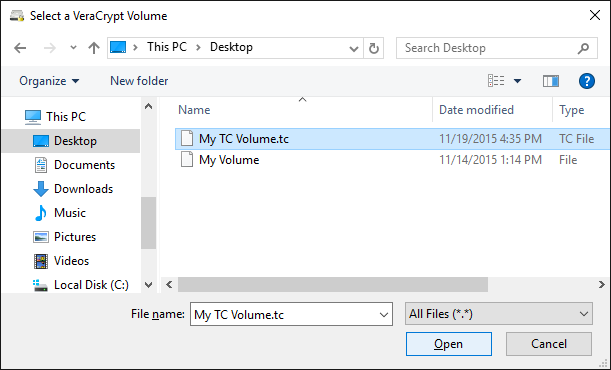Screen dimensions: 611x370
Task: Refresh the Desktop folder listing
Action: (x=374, y=48)
